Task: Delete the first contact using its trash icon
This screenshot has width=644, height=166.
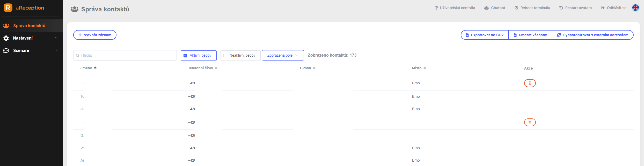Action: tap(530, 83)
